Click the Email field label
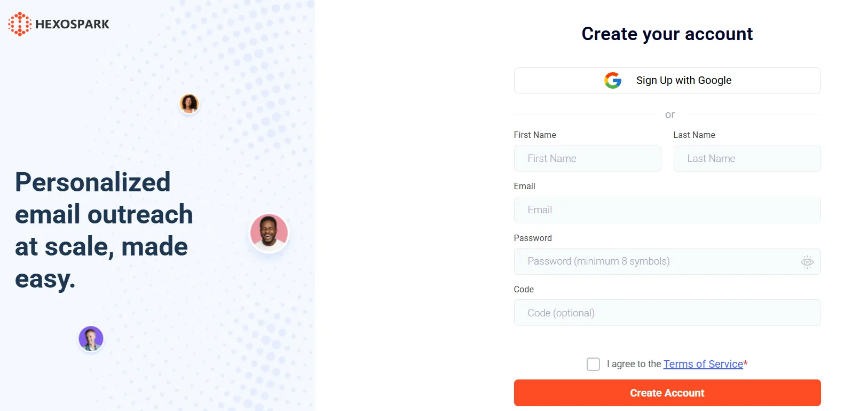This screenshot has width=868, height=411. (x=524, y=186)
